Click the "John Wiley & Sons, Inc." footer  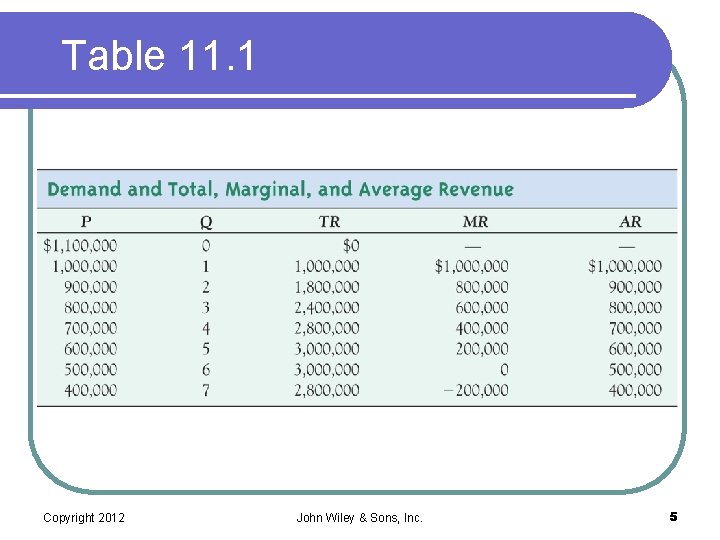(x=360, y=518)
